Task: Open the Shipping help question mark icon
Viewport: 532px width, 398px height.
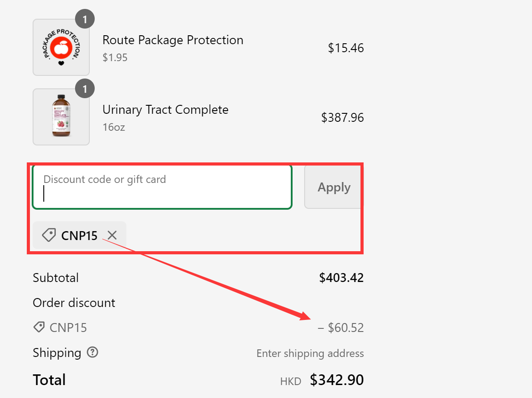Action: point(92,352)
